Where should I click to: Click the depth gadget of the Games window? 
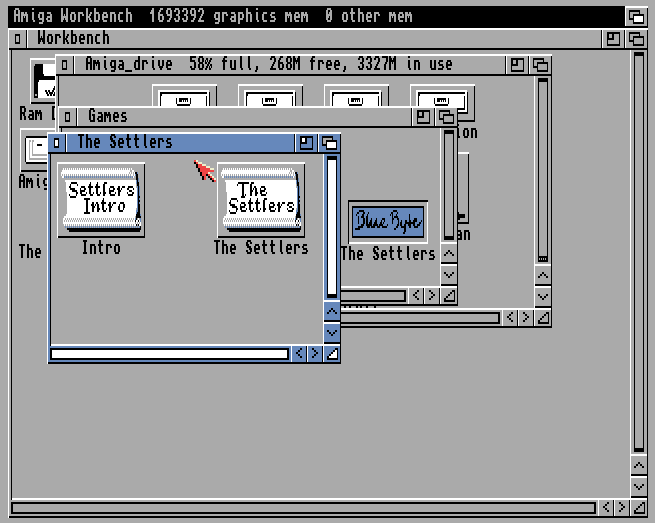pos(446,117)
